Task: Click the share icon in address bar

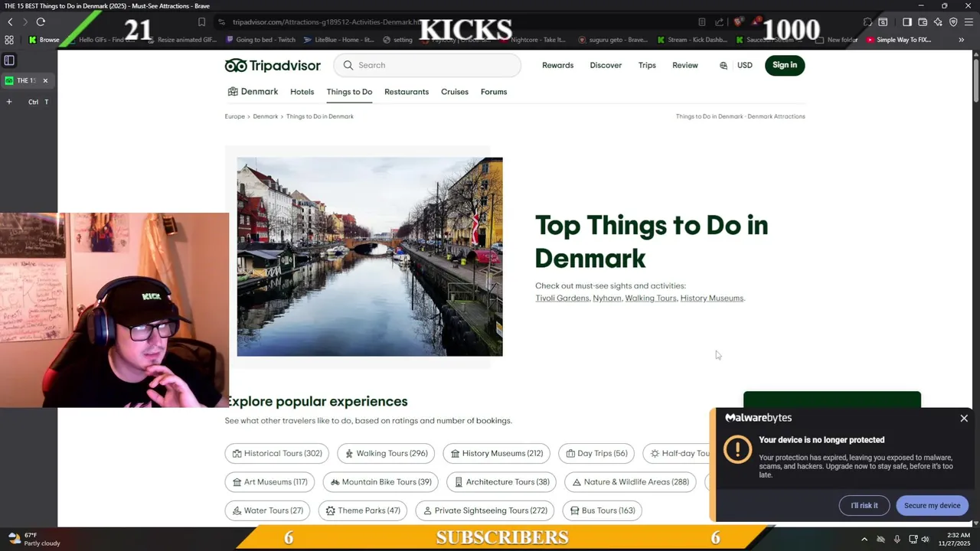Action: click(x=720, y=22)
